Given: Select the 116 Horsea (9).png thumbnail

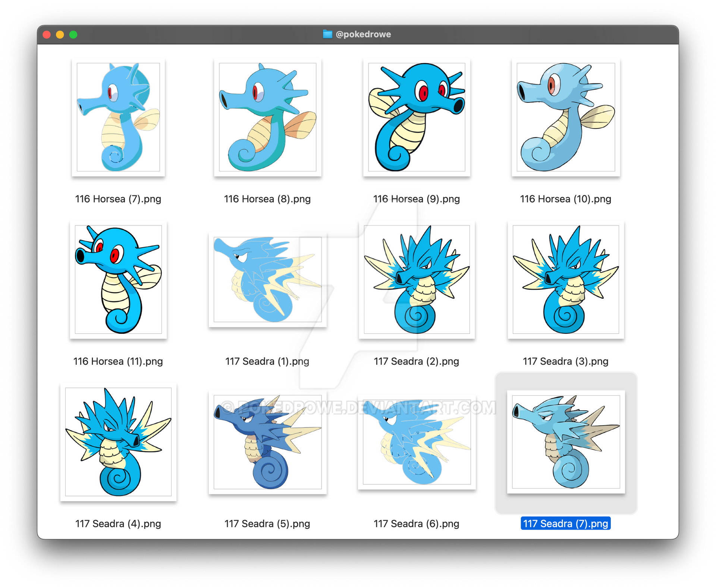Looking at the screenshot, I should pyautogui.click(x=417, y=117).
